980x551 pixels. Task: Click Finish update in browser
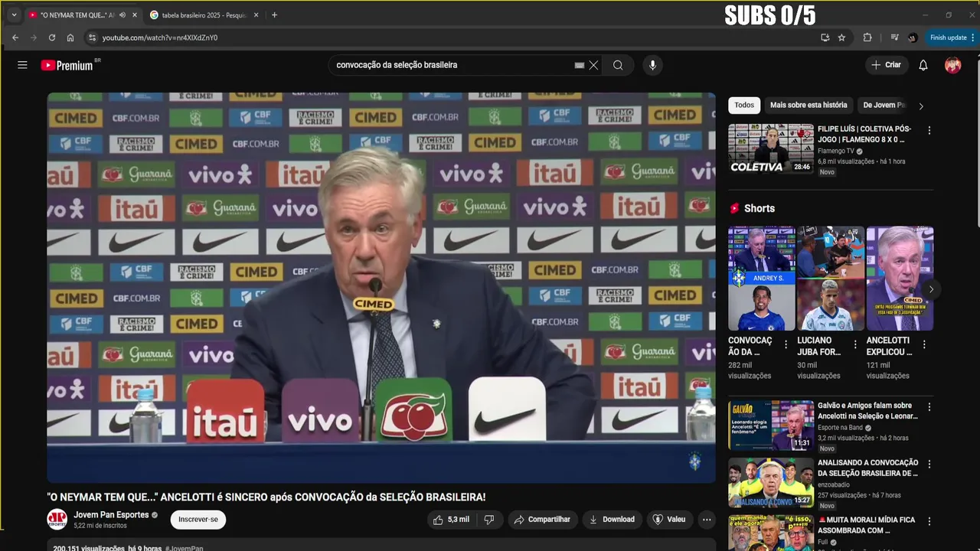tap(948, 37)
